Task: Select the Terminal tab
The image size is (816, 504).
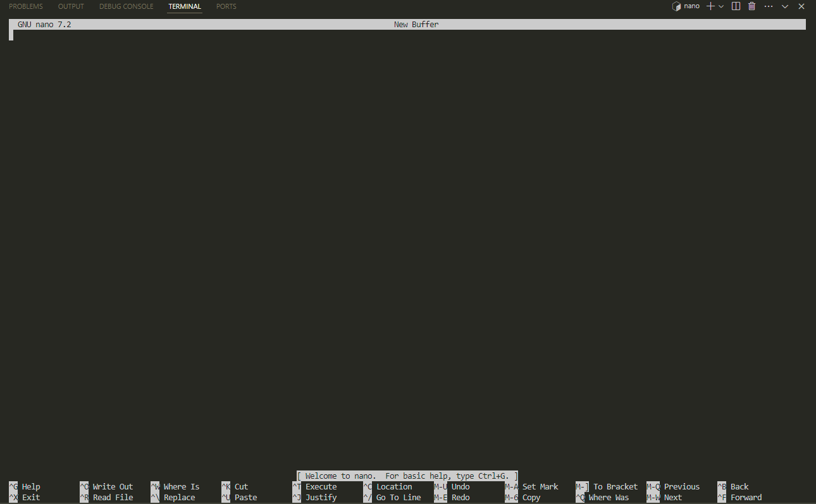Action: [185, 6]
